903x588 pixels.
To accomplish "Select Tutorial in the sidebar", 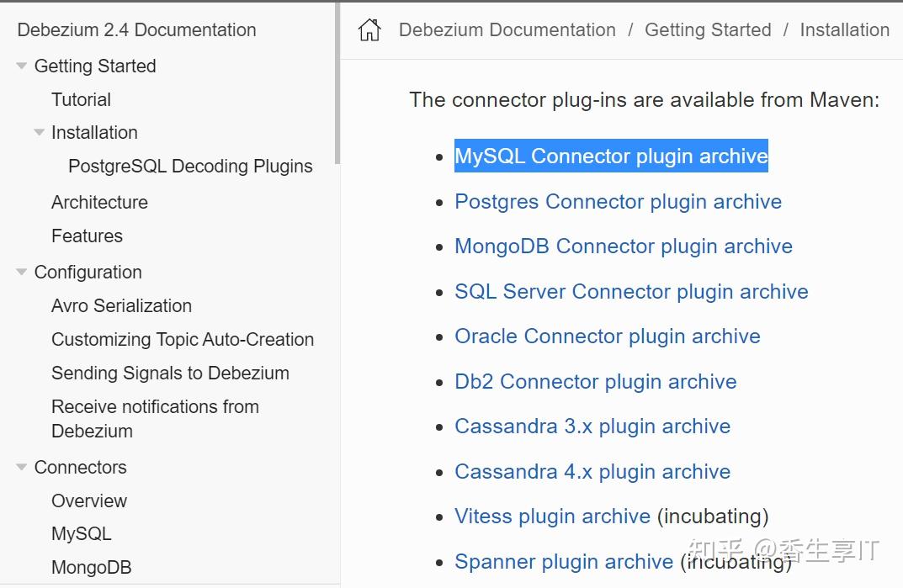I will (81, 99).
